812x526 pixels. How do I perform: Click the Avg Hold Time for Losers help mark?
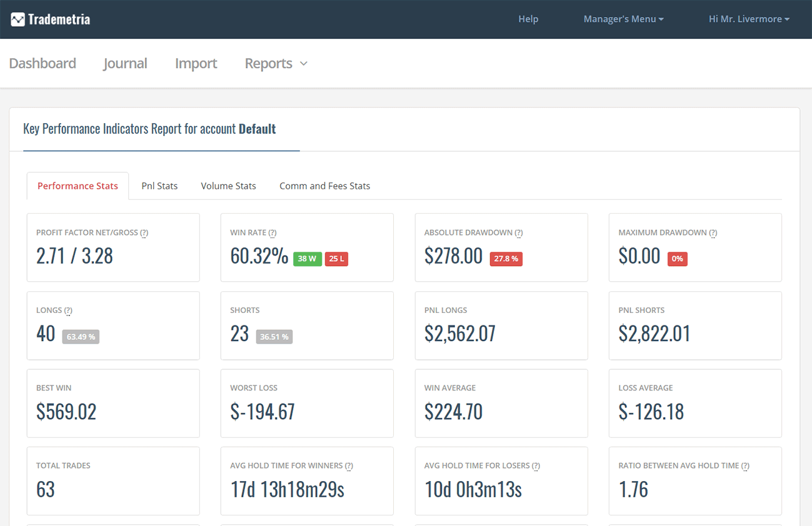click(536, 466)
